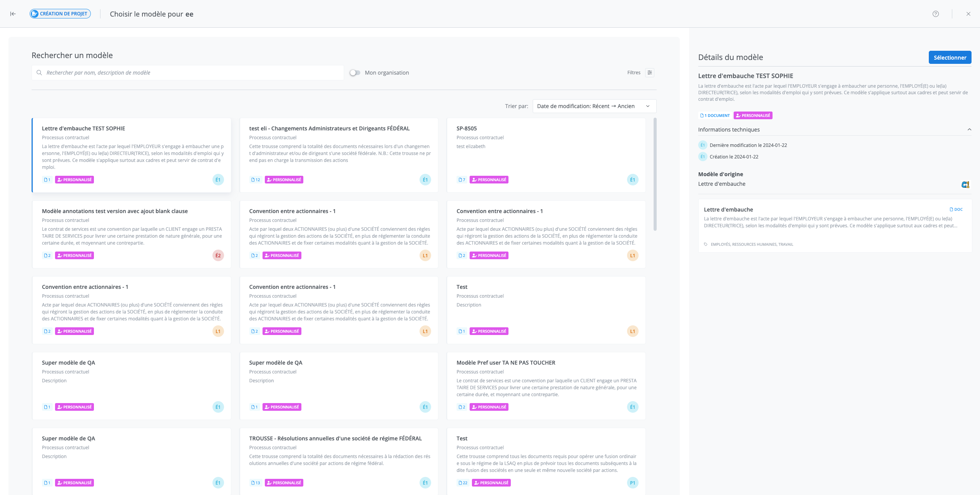Click the Sélectionner button
Image resolution: width=980 pixels, height=495 pixels.
pyautogui.click(x=950, y=58)
